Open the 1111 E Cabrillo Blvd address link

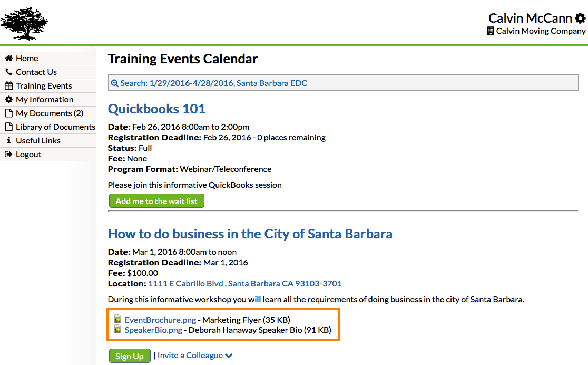244,284
